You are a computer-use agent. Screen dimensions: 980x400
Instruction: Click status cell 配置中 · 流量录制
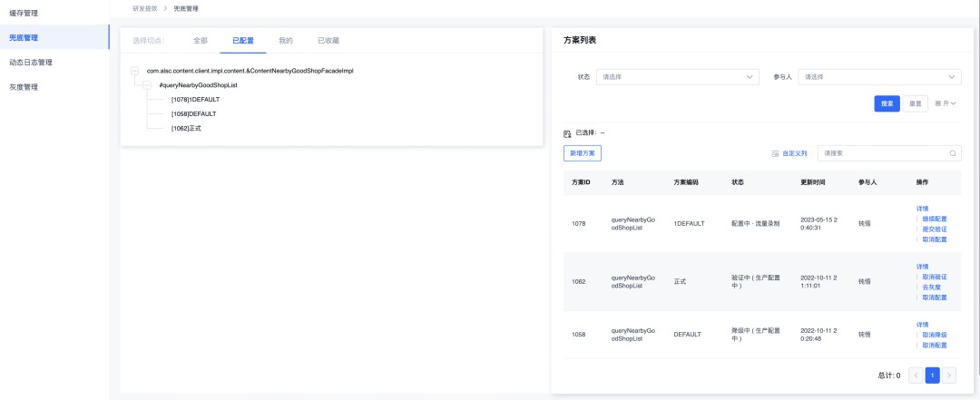pyautogui.click(x=755, y=224)
